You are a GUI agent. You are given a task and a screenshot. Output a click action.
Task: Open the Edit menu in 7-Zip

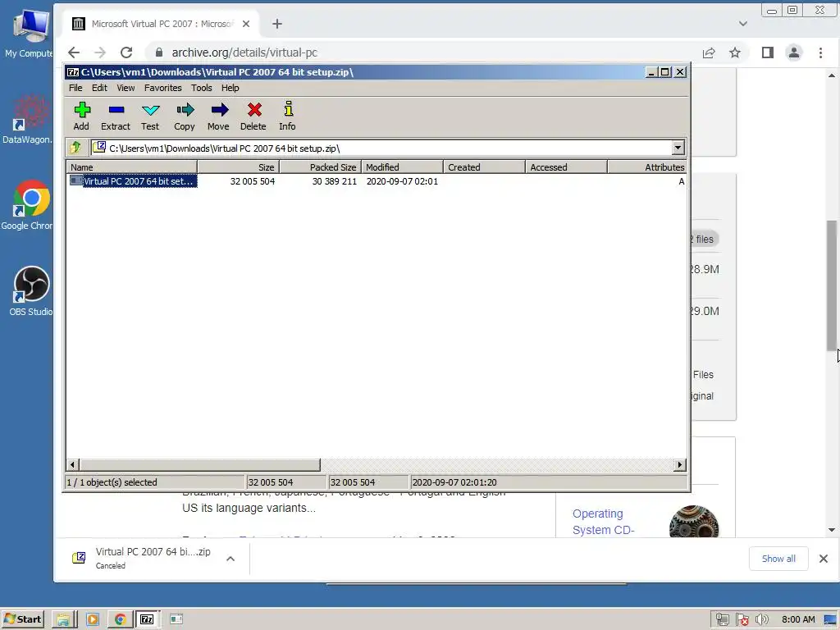click(99, 88)
